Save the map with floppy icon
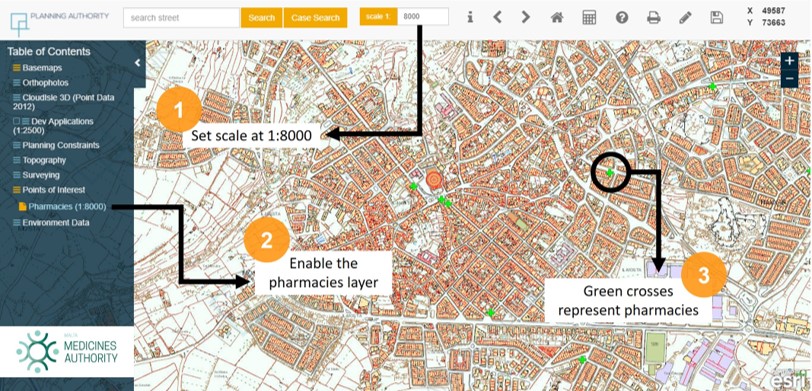The width and height of the screenshot is (812, 391). tap(717, 18)
